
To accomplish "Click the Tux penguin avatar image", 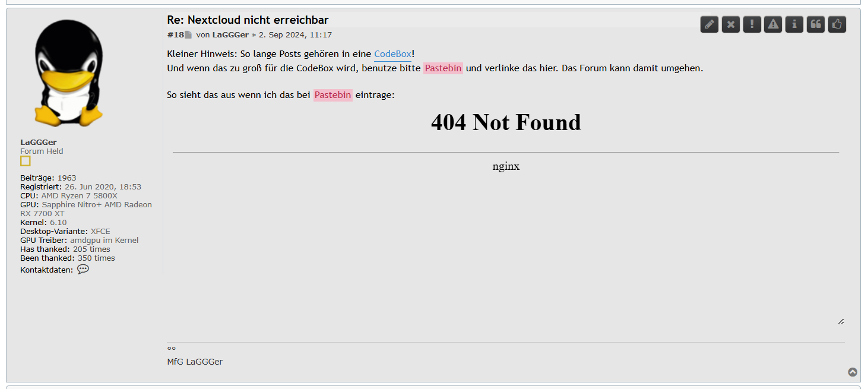I will coord(69,72).
